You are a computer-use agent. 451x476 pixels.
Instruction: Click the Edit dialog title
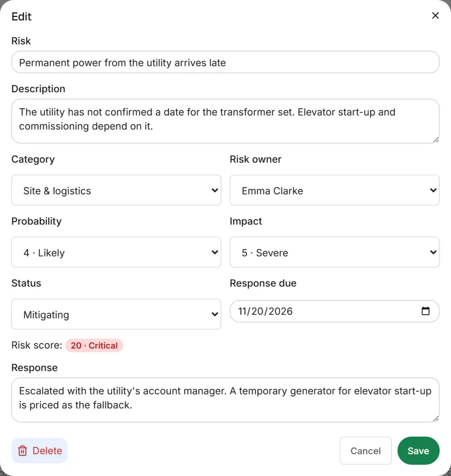pos(21,16)
